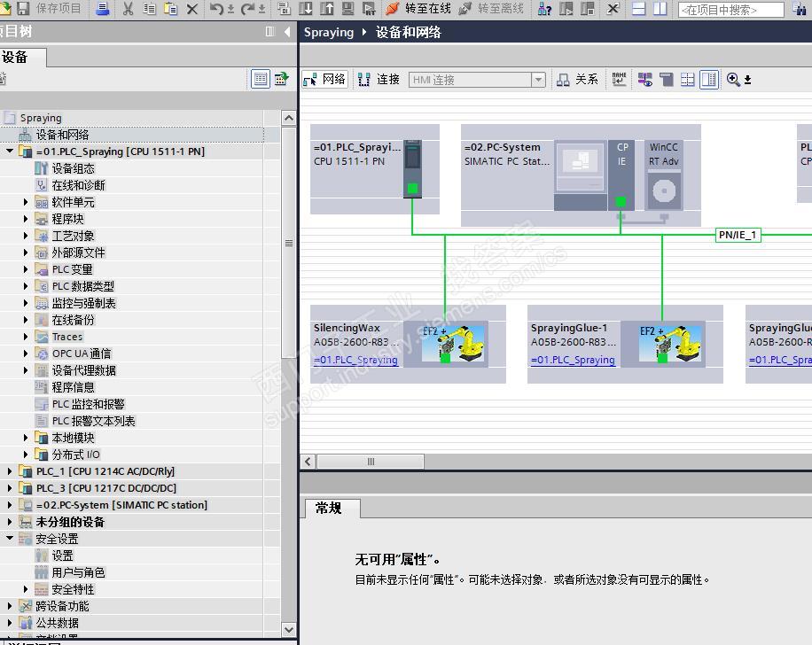This screenshot has width=812, height=645.
Task: Toggle the split layout pane icon
Action: click(708, 79)
